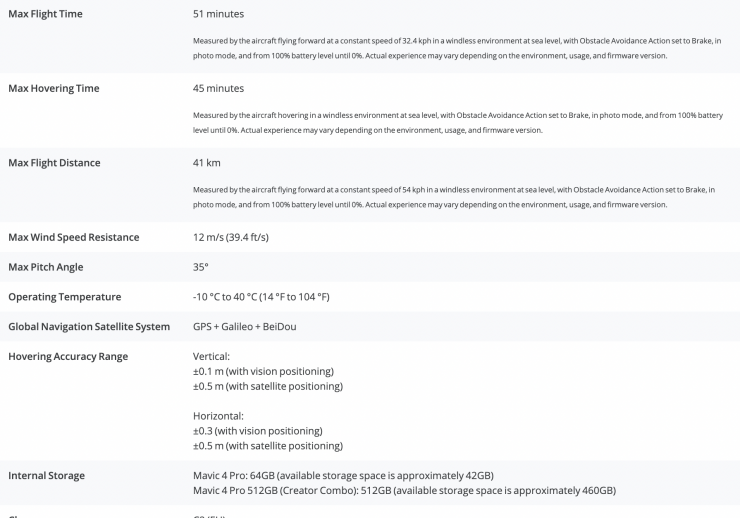Select the 41 km distance value
Image resolution: width=740 pixels, height=518 pixels.
pos(207,162)
